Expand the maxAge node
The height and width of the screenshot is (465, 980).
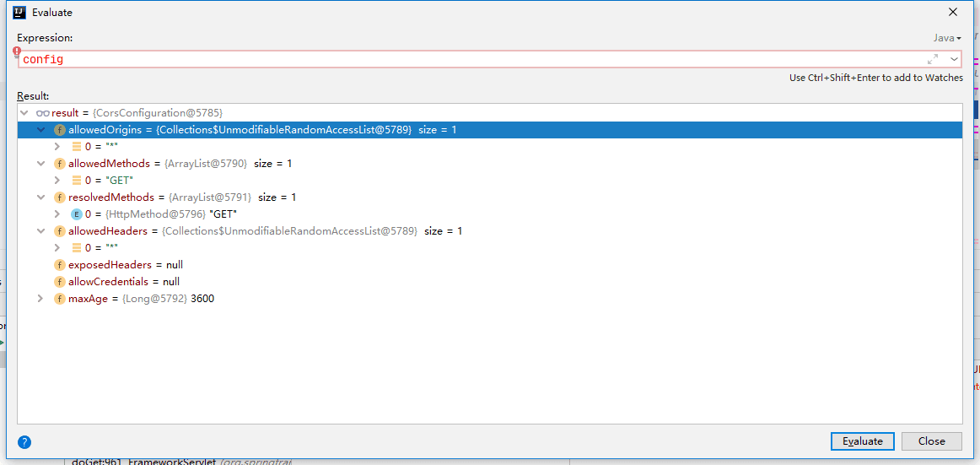[41, 299]
